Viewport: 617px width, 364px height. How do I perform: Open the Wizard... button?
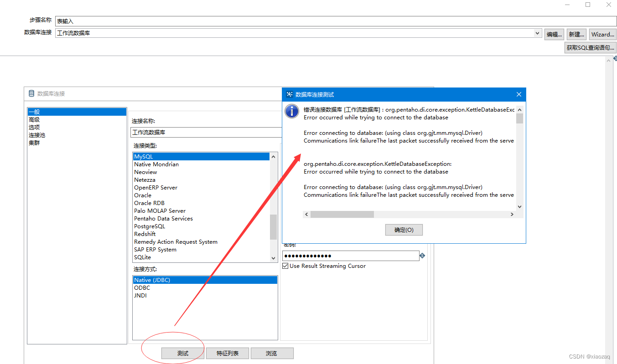[x=602, y=34]
